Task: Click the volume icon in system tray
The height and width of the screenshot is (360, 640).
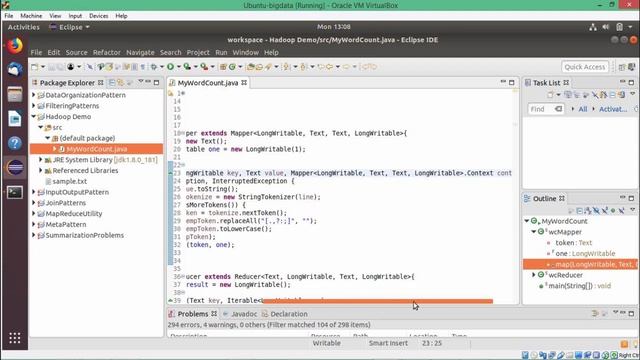Action: (606, 27)
